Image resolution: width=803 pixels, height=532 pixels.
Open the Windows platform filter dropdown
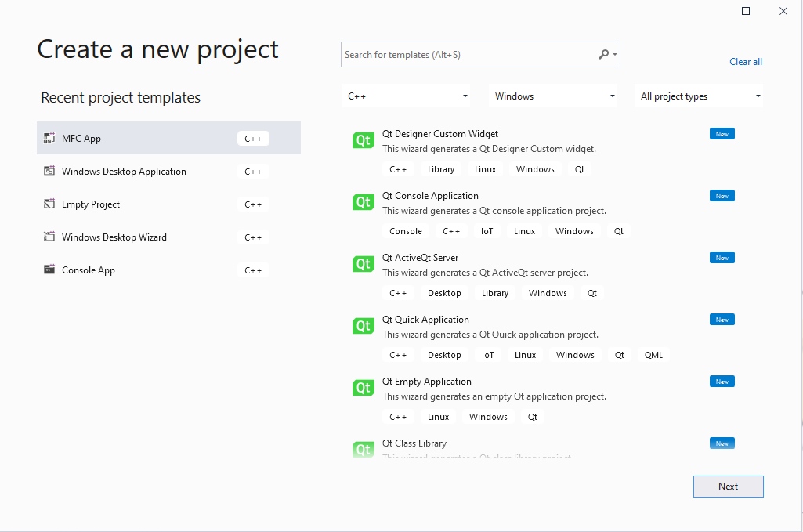[552, 96]
